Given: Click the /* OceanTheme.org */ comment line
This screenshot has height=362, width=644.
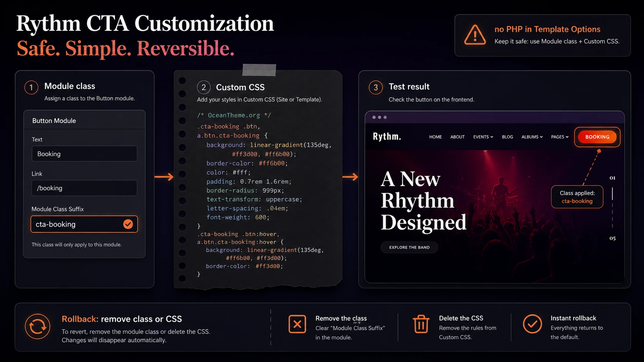Looking at the screenshot, I should tap(234, 115).
